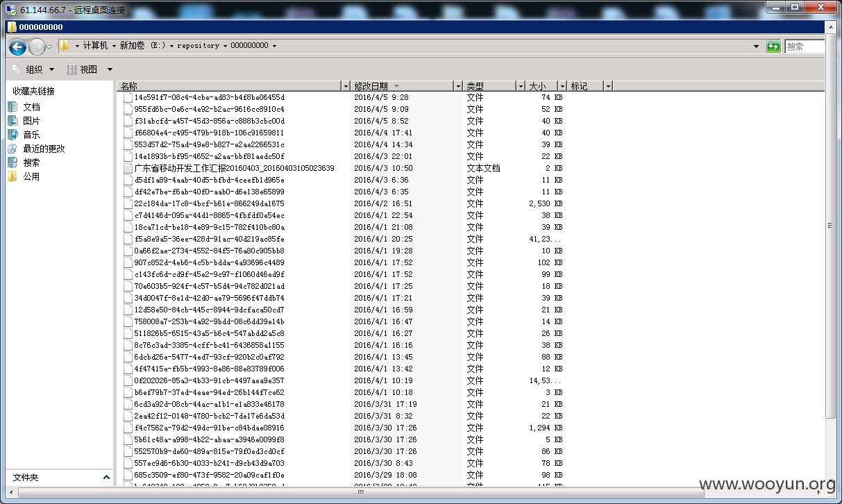Viewport: 842px width, 504px height.
Task: Click 新加卷 (E:) in the address breadcrumb
Action: (x=143, y=46)
